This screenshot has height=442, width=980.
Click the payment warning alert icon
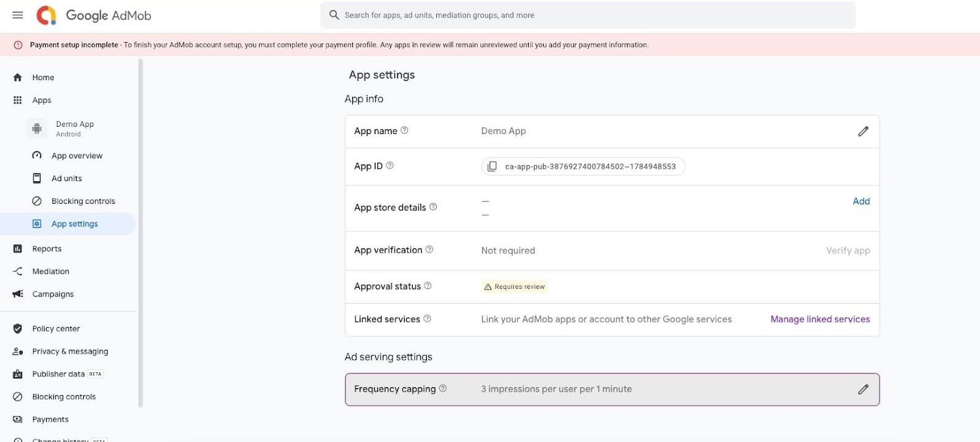coord(18,45)
